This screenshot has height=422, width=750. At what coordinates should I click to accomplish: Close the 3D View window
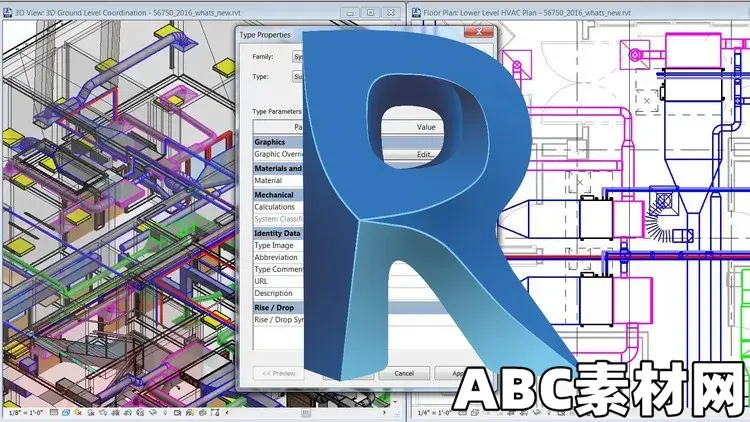[x=391, y=12]
